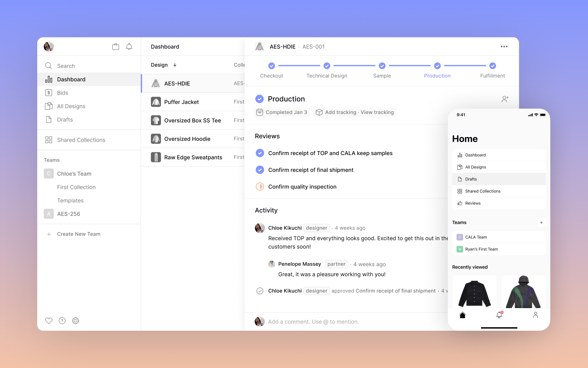Open the three-dot more options menu
588x368 pixels.
click(x=504, y=47)
